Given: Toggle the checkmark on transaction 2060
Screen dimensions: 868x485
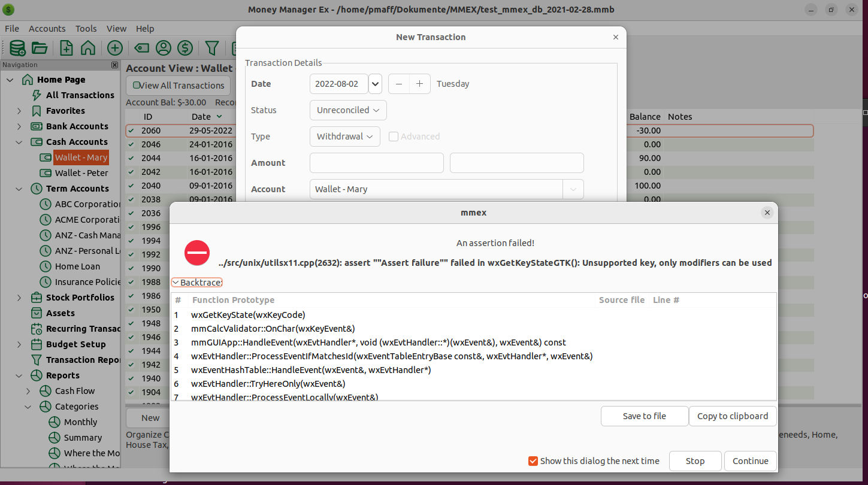Looking at the screenshot, I should click(x=132, y=130).
